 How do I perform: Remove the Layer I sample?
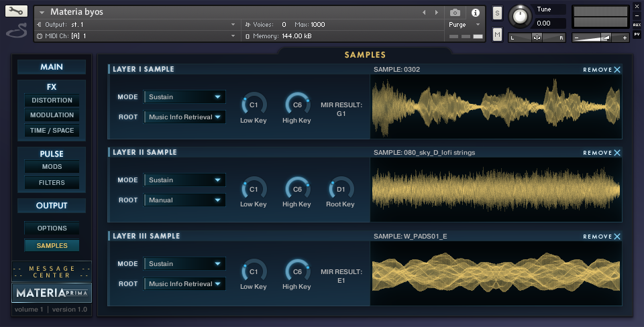[602, 70]
